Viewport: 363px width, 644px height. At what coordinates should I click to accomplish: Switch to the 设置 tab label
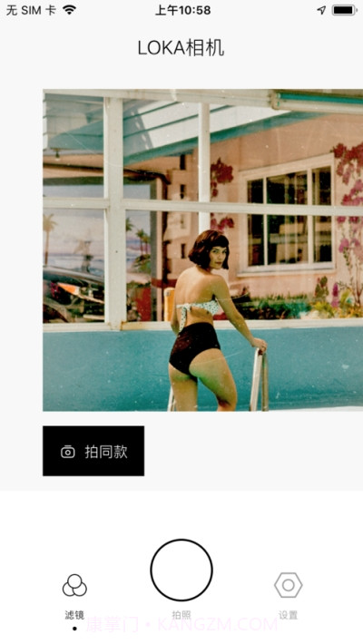(x=289, y=615)
